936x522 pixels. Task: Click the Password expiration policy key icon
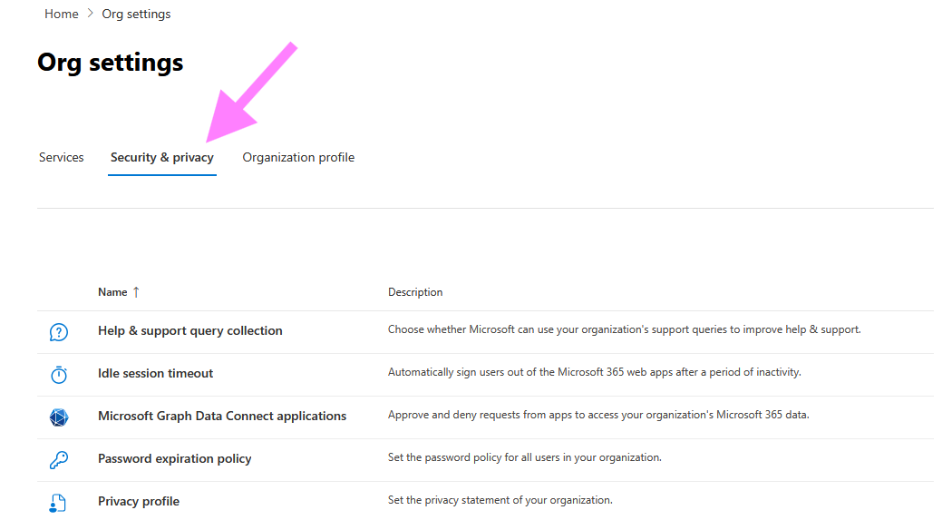pos(59,460)
